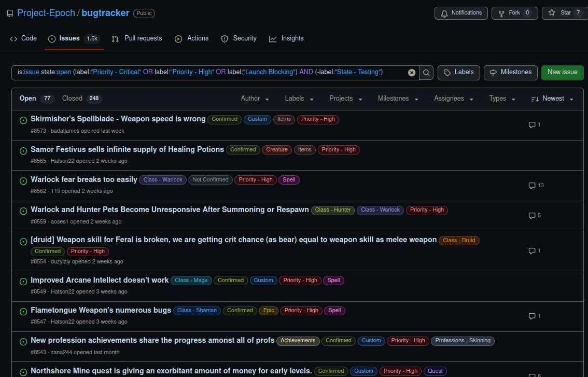Expand the Projects filter dropdown
The image size is (588, 377).
pyautogui.click(x=346, y=99)
